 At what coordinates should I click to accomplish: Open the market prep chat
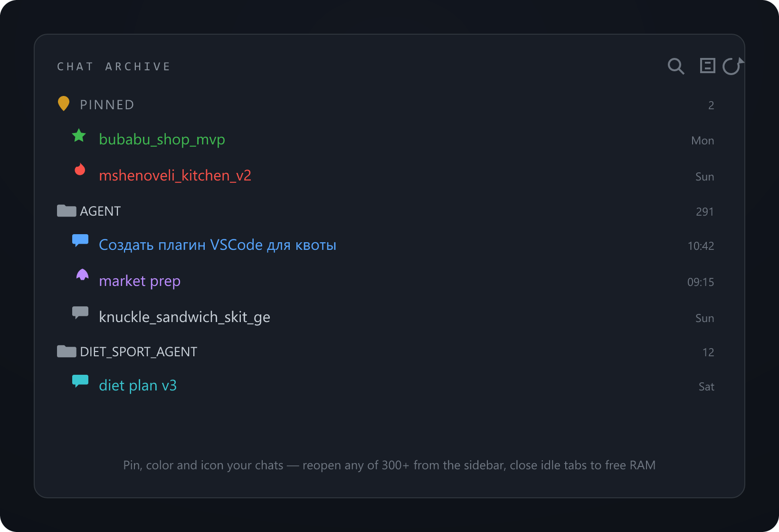tap(140, 281)
